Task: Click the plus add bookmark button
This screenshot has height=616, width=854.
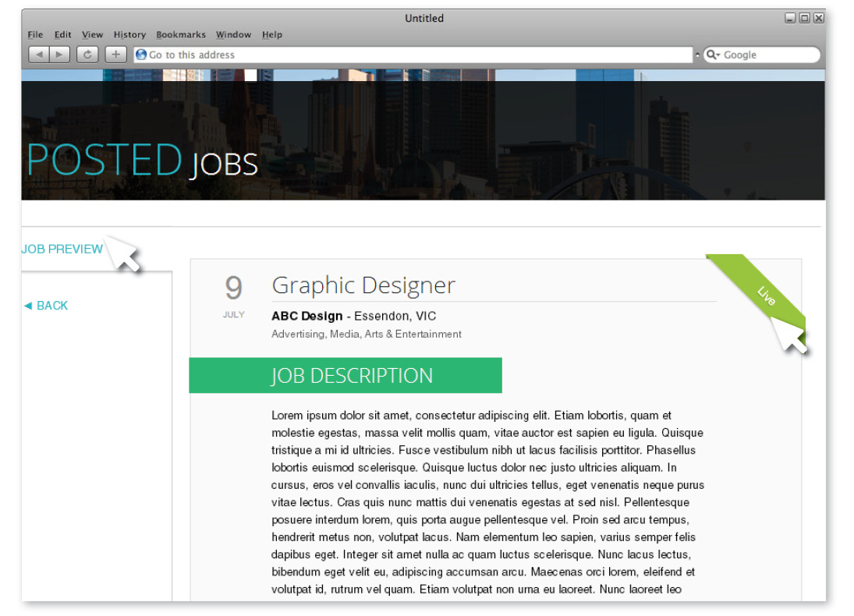Action: click(115, 55)
